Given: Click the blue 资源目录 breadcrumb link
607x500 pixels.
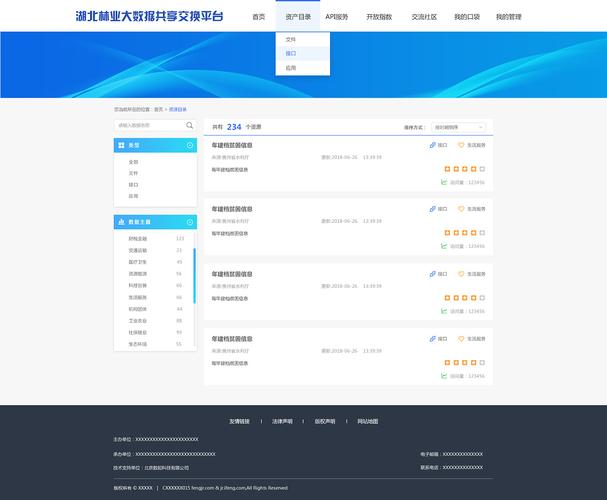Looking at the screenshot, I should pyautogui.click(x=178, y=110).
